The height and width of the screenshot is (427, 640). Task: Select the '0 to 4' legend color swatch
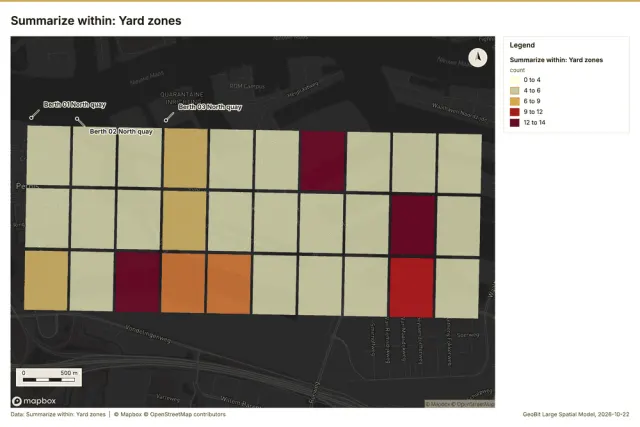coord(515,80)
